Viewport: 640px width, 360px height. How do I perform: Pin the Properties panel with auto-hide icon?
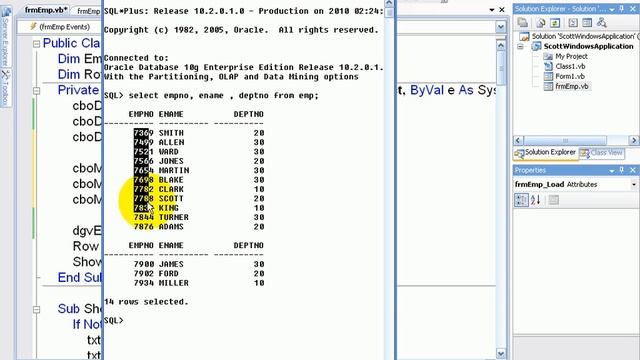(622, 170)
